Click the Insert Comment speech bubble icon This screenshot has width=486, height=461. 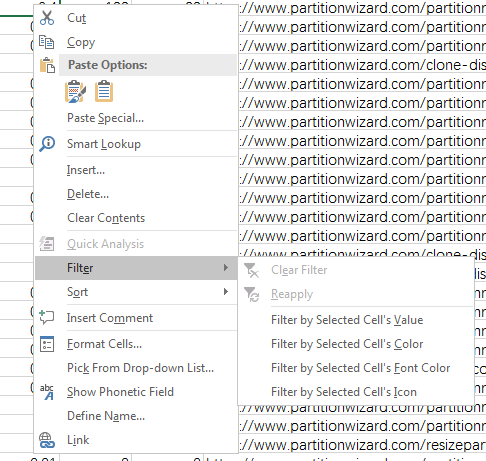(46, 317)
